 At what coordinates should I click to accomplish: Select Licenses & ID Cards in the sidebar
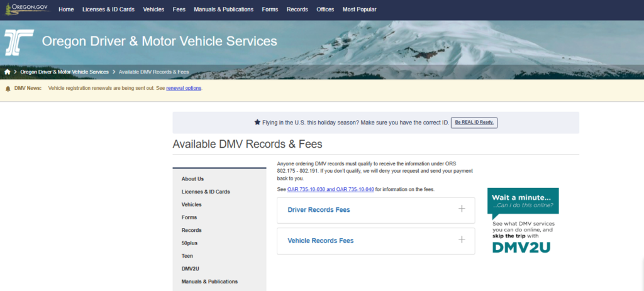206,192
